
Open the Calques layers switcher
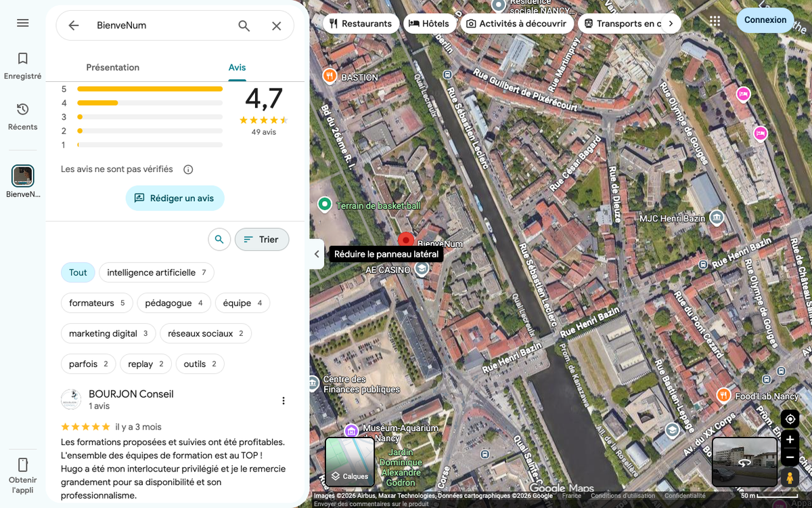[350, 463]
